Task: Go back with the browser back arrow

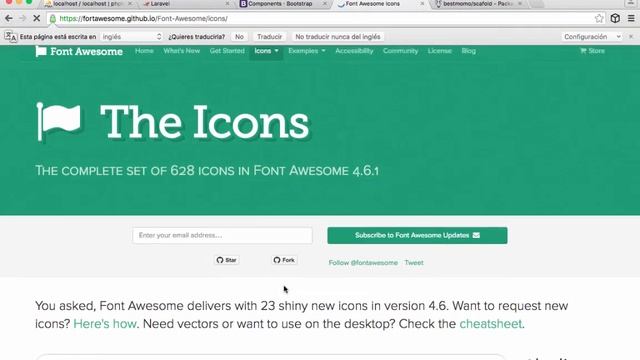Action: tap(9, 18)
